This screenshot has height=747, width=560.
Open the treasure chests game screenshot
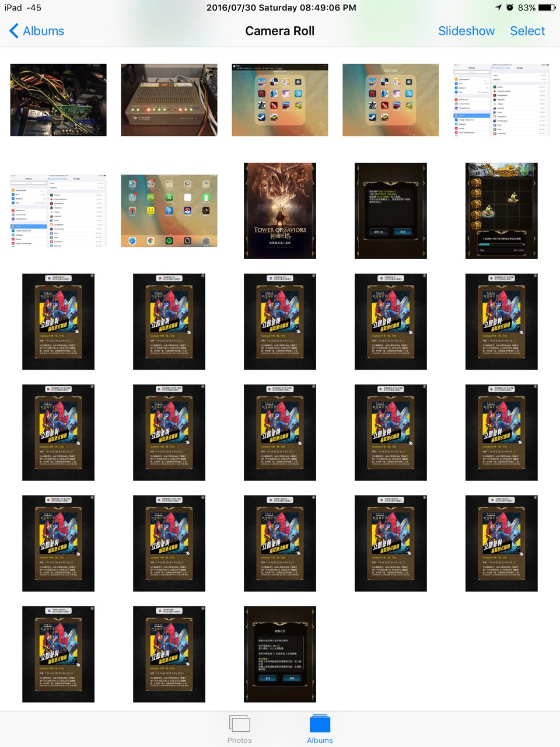click(502, 211)
